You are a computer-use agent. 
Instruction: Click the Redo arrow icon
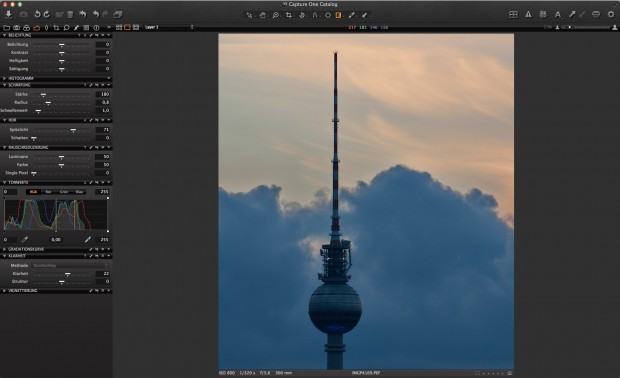click(x=105, y=15)
